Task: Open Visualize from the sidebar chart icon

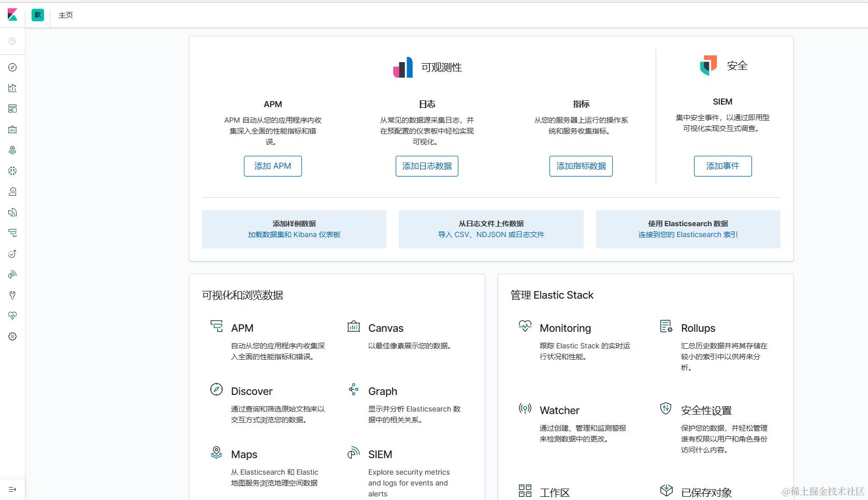Action: pos(12,88)
